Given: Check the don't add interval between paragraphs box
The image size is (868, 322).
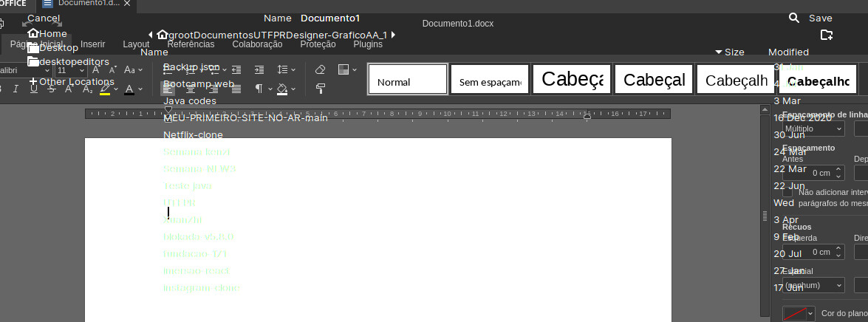Looking at the screenshot, I should click(x=787, y=192).
